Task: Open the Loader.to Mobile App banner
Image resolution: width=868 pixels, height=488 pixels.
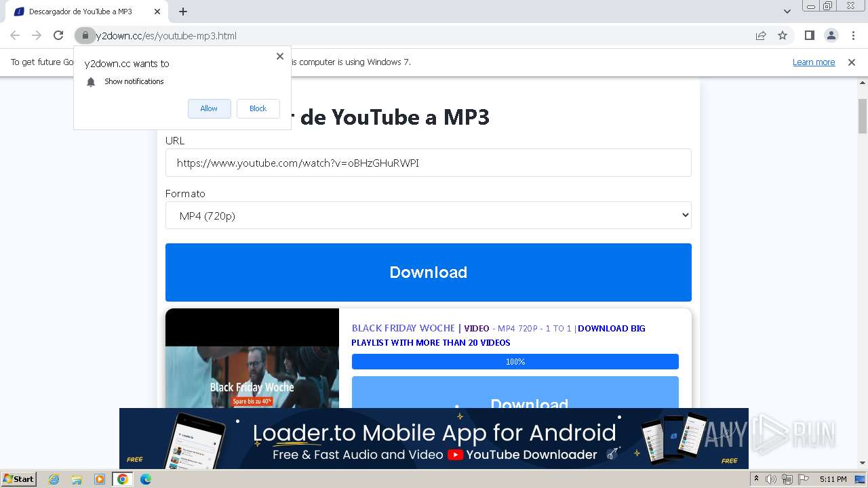Action: (434, 439)
